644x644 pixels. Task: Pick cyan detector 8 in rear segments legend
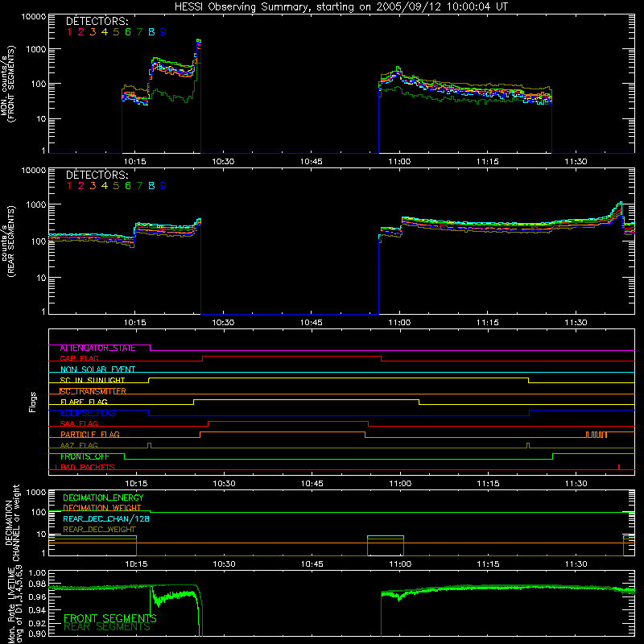pos(151,186)
